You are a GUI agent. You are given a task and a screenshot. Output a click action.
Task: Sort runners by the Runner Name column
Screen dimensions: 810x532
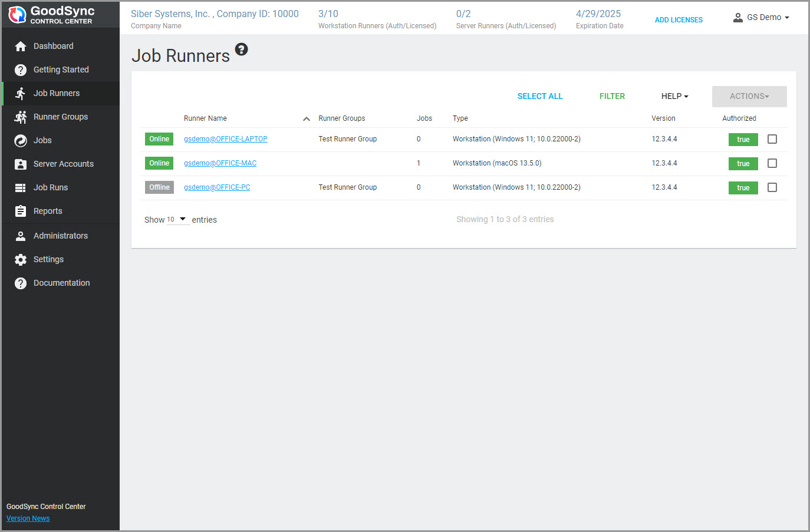tap(205, 118)
